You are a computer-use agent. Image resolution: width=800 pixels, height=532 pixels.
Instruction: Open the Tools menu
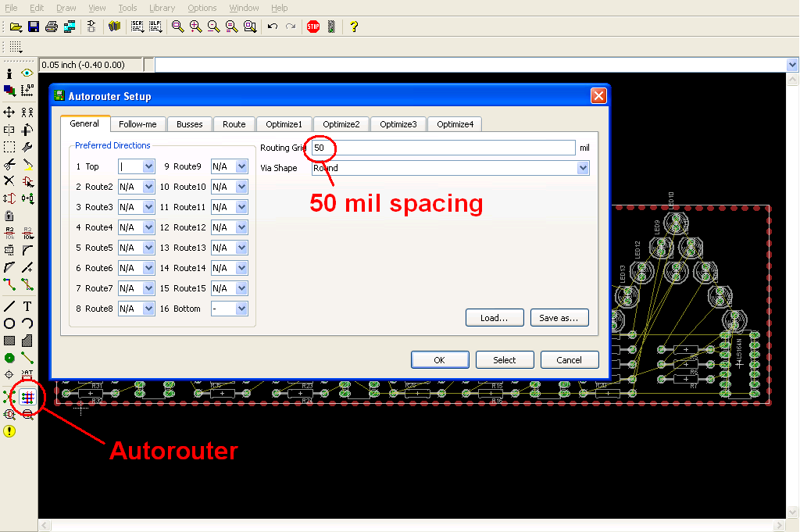(x=127, y=8)
